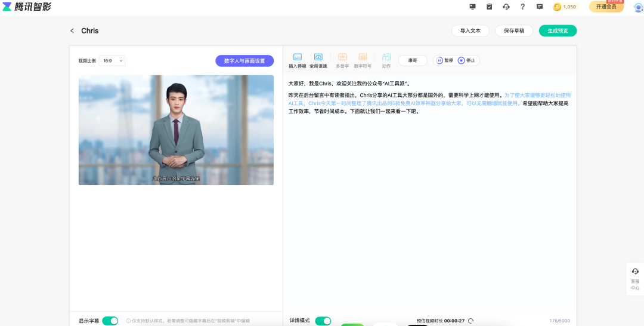Click the 保存草稿 button

click(x=514, y=31)
